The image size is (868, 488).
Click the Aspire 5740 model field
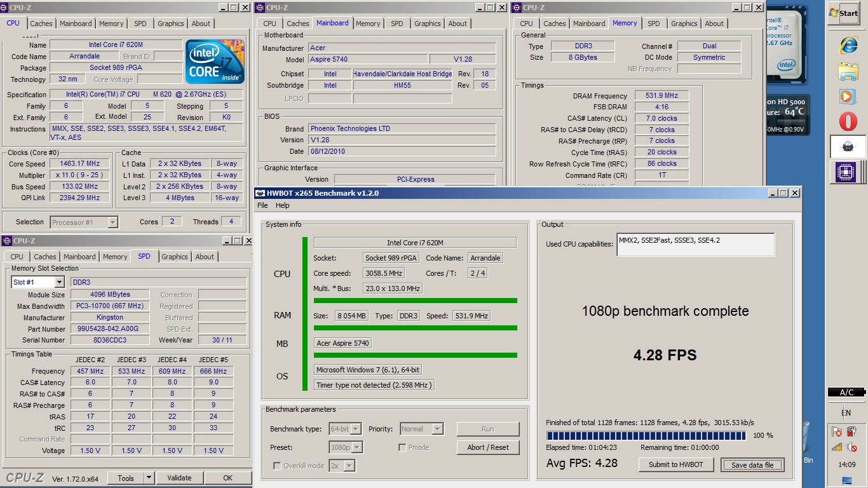(368, 59)
